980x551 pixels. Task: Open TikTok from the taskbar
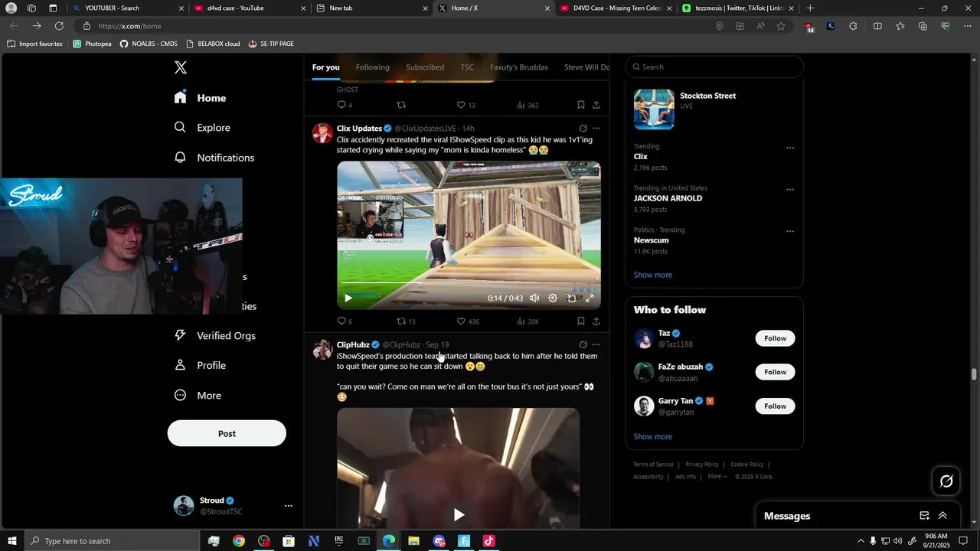click(x=488, y=541)
